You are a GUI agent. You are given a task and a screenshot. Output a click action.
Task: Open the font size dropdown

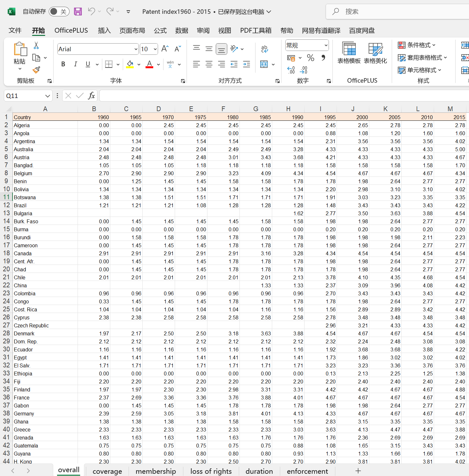pyautogui.click(x=155, y=49)
